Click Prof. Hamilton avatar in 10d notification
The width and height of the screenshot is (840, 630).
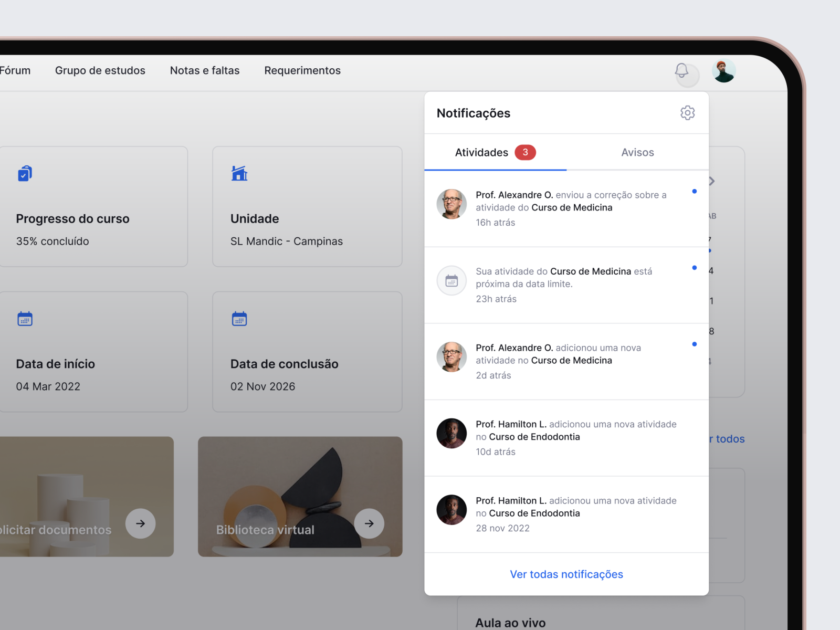[451, 434]
